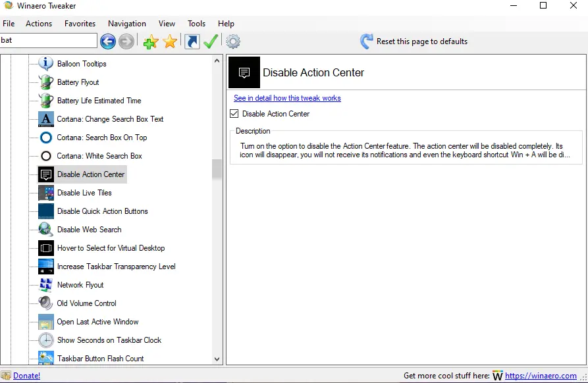Click the Disable Action Center tree label
588x383 pixels.
pos(91,174)
